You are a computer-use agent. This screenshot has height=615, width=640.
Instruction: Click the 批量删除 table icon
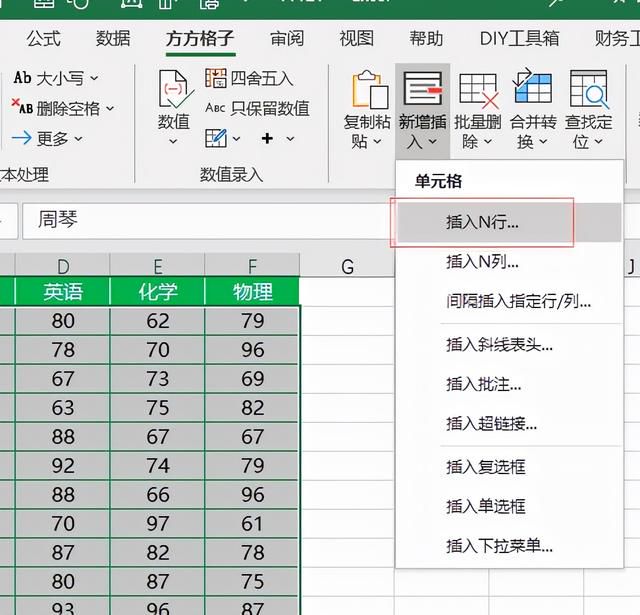(478, 90)
